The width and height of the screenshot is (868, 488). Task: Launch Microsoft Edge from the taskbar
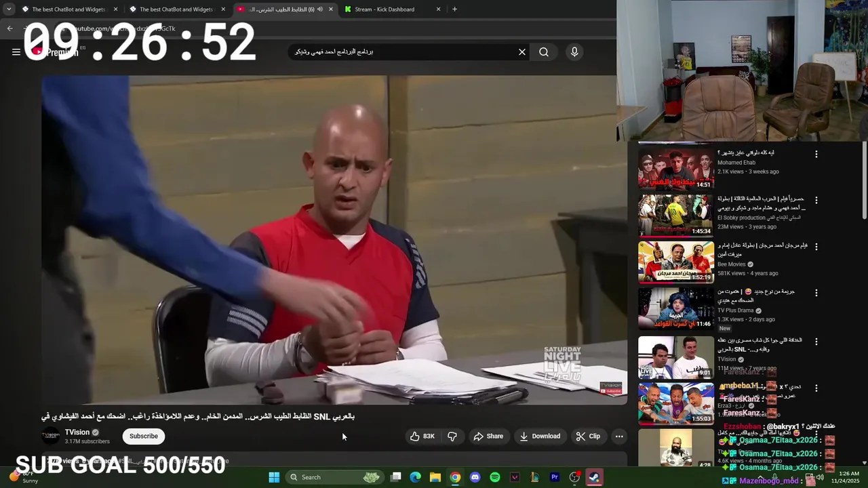(x=416, y=477)
